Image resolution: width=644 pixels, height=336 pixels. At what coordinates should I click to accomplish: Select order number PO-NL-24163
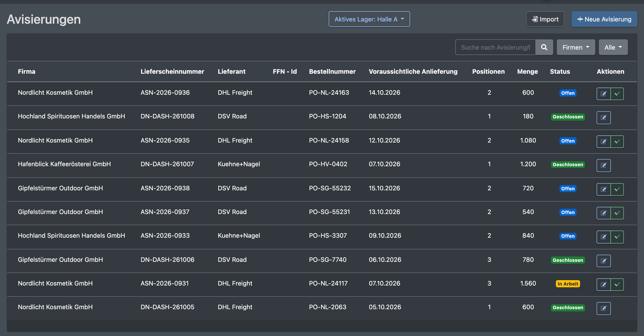click(329, 92)
